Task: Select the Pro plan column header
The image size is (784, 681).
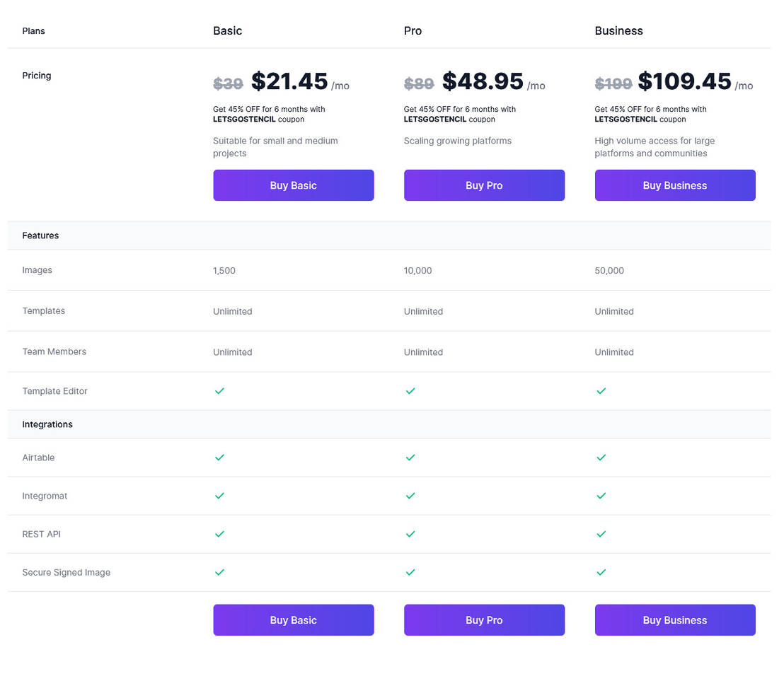Action: click(413, 30)
